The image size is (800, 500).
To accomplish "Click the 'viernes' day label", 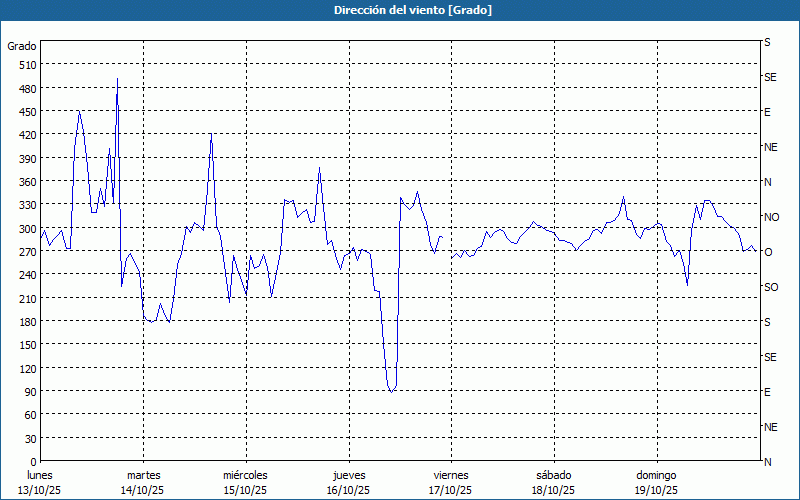I will (450, 475).
